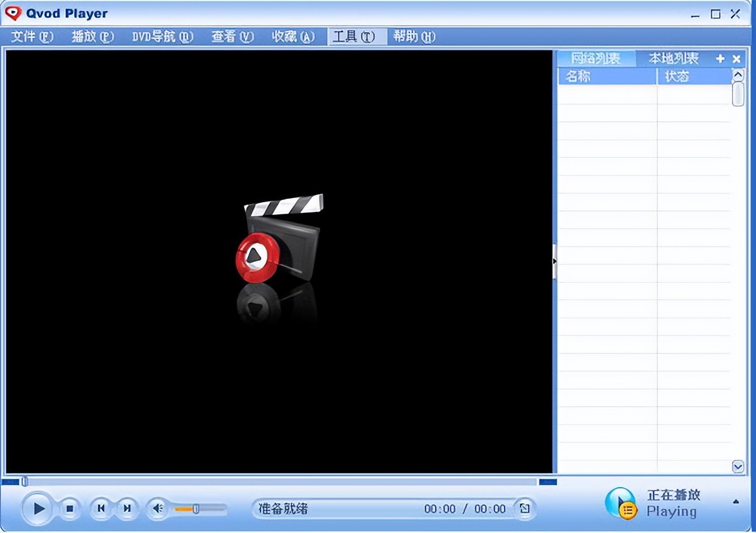This screenshot has width=756, height=533.
Task: Click the scroll-up arrow in the playlist
Action: click(x=738, y=75)
